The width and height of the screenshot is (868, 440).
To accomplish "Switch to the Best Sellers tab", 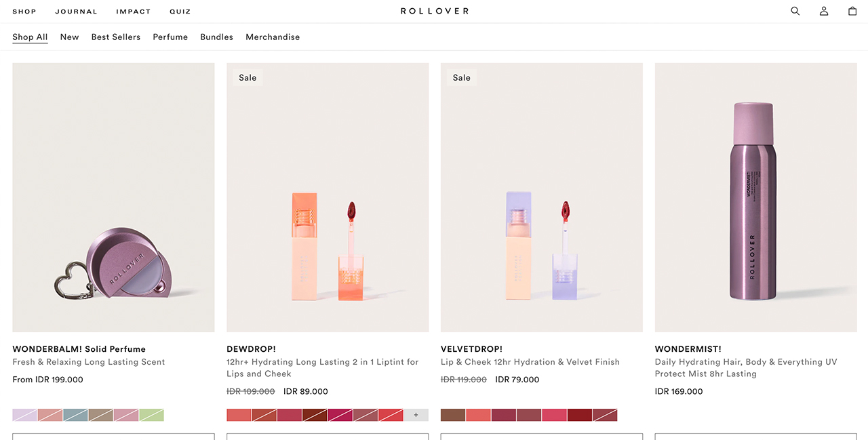I will (116, 37).
